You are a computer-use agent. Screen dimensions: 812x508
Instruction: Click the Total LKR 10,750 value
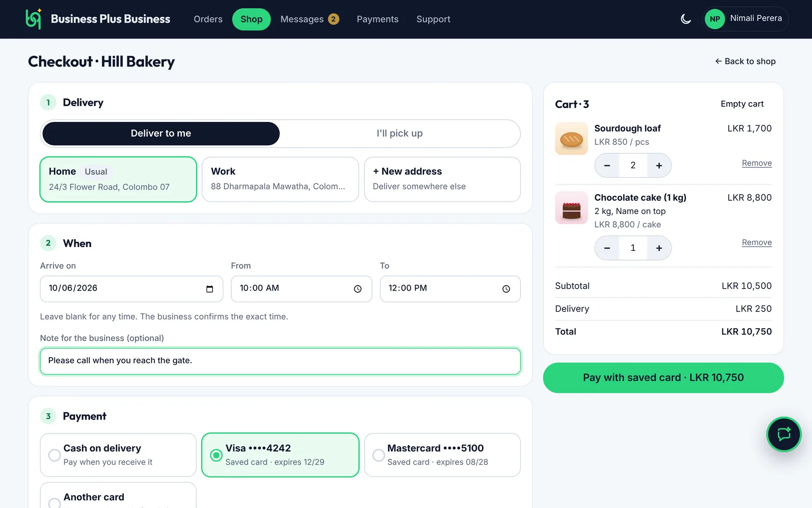[747, 332]
